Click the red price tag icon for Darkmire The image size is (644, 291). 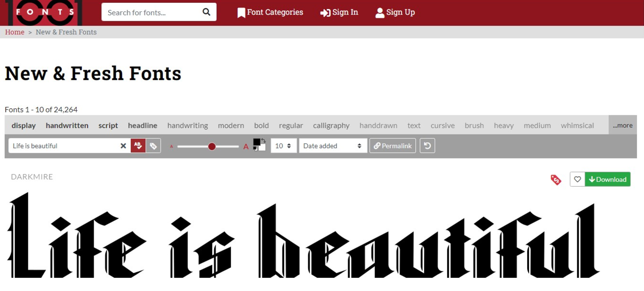[x=556, y=180]
